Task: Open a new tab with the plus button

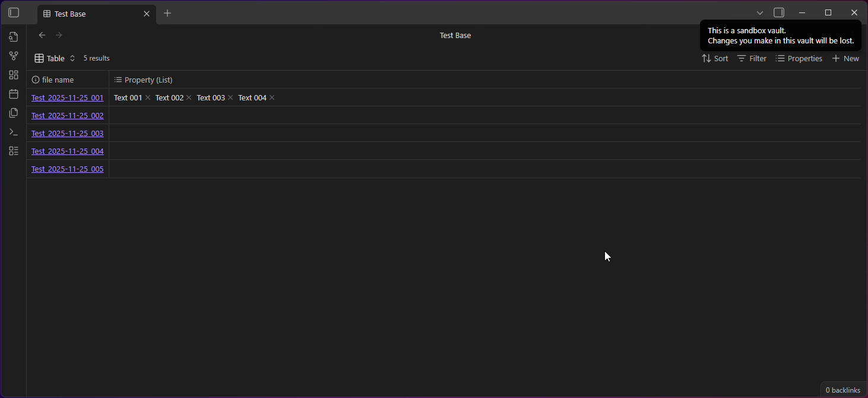Action: (x=167, y=13)
